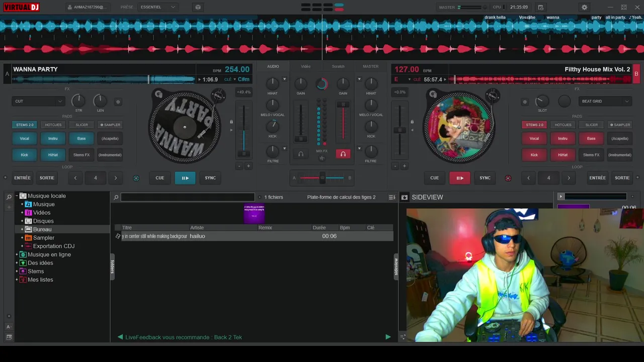The height and width of the screenshot is (362, 644).
Task: Open the BEAT GRID effect dropdown
Action: click(606, 102)
